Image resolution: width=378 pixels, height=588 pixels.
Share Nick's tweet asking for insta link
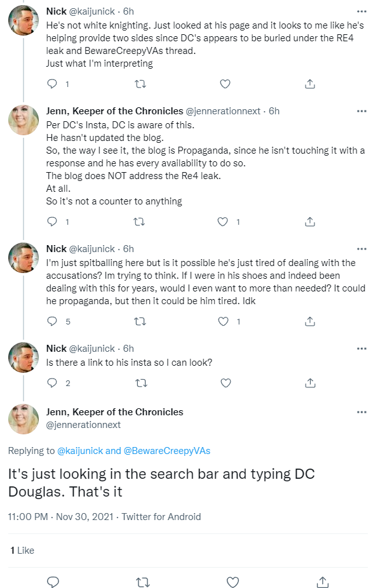pyautogui.click(x=310, y=383)
